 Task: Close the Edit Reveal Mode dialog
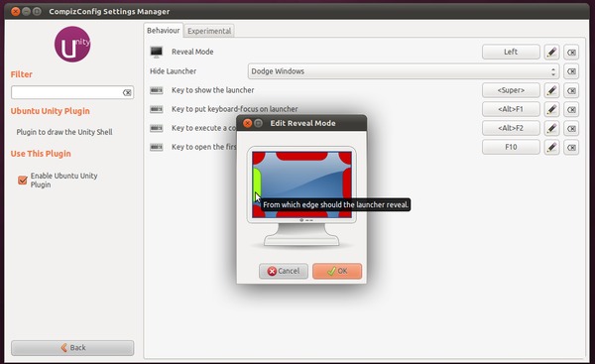coord(247,123)
